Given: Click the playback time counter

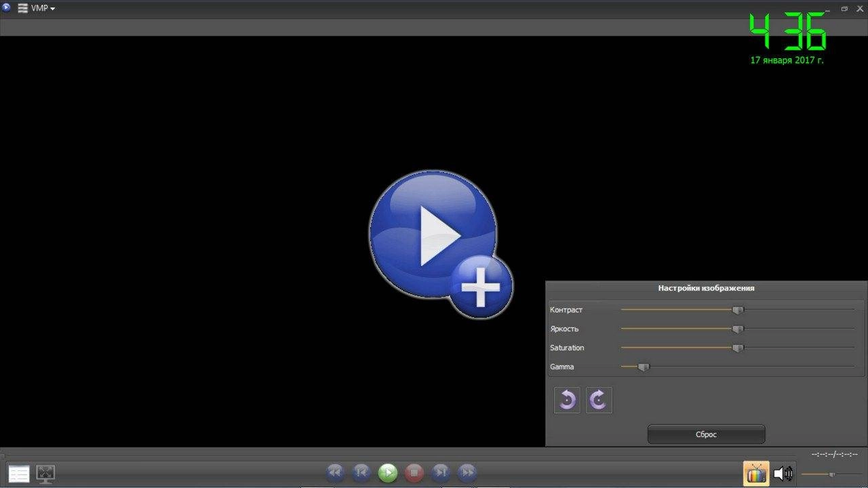Looking at the screenshot, I should point(835,454).
